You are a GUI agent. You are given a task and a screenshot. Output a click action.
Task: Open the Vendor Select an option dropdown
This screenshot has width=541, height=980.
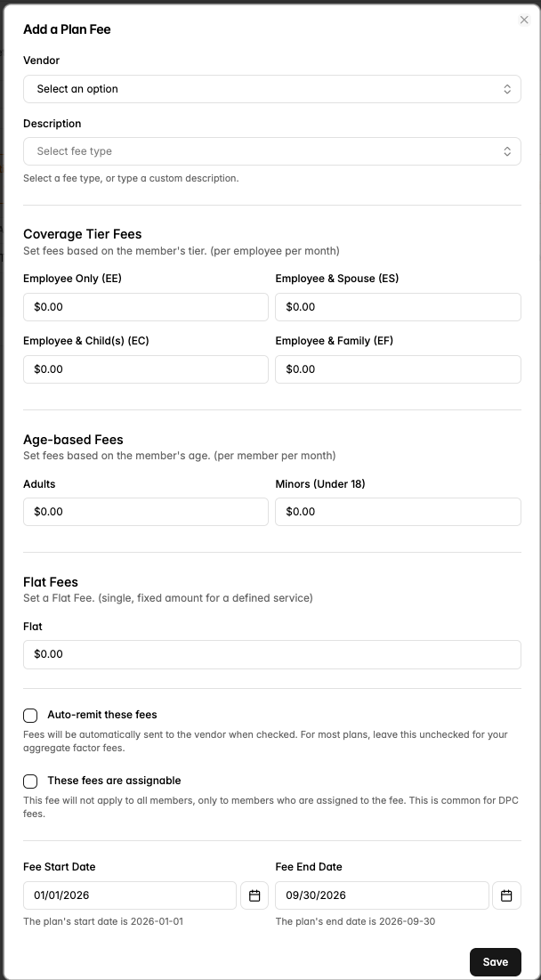coord(271,89)
